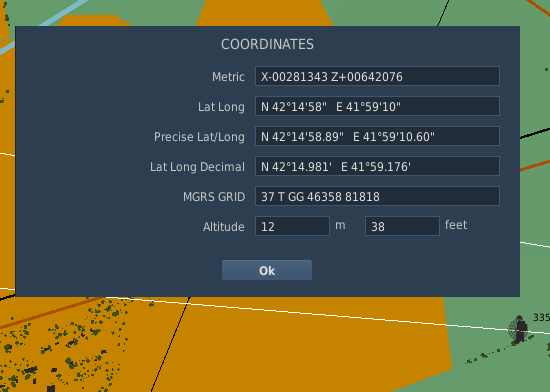Click the Altitude label
The height and width of the screenshot is (392, 550).
(223, 227)
